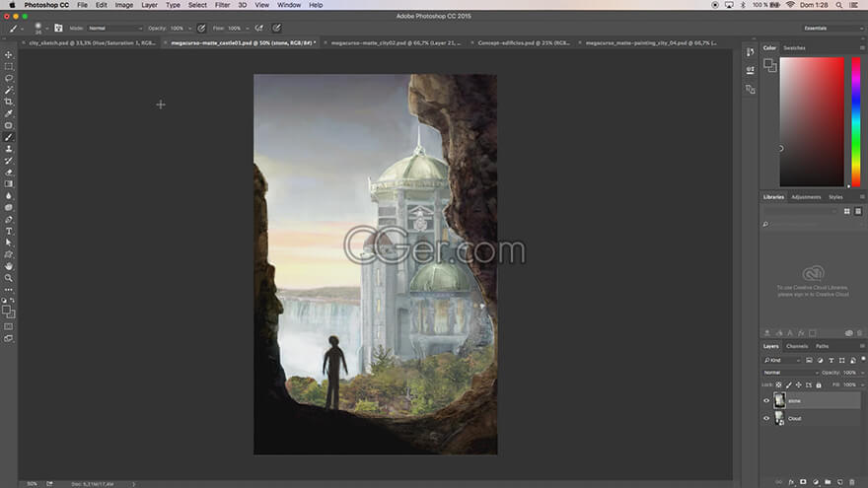Open the layer Opacity dropdown arrow
This screenshot has height=488, width=868.
tap(862, 373)
